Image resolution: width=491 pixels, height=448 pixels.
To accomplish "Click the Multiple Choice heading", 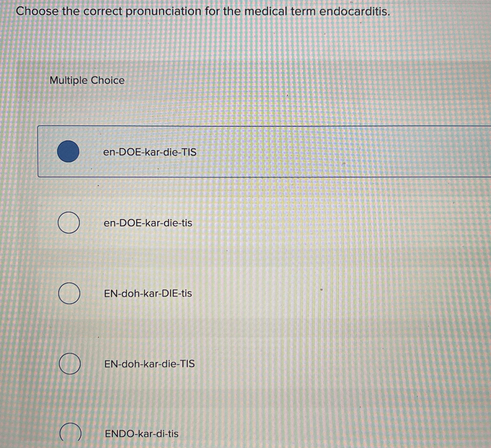I will tap(87, 80).
